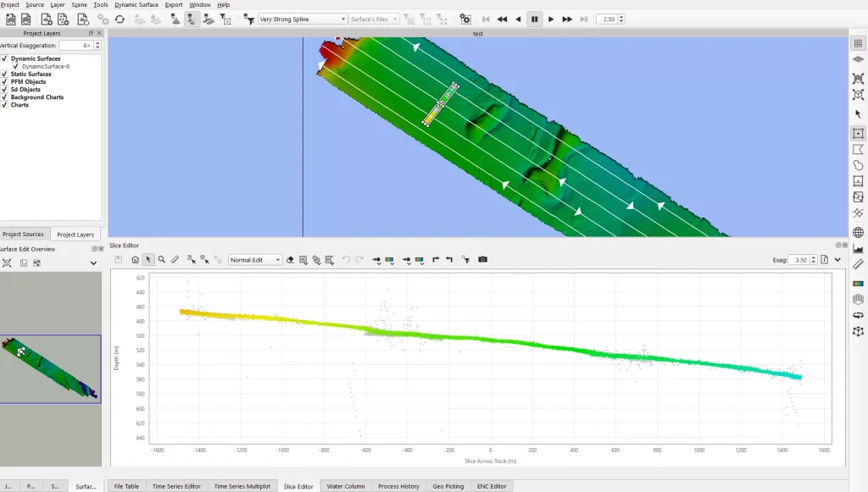
Task: Toggle the Dynamic Surfaces layer checkbox
Action: pos(5,58)
